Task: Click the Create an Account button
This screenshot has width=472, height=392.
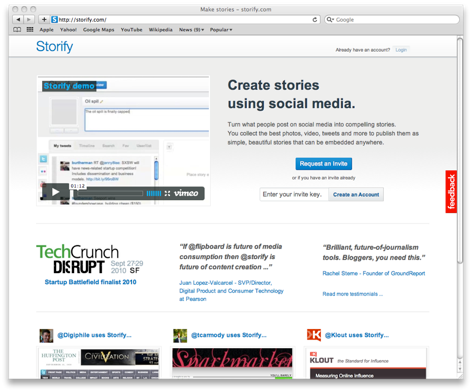Action: point(356,194)
